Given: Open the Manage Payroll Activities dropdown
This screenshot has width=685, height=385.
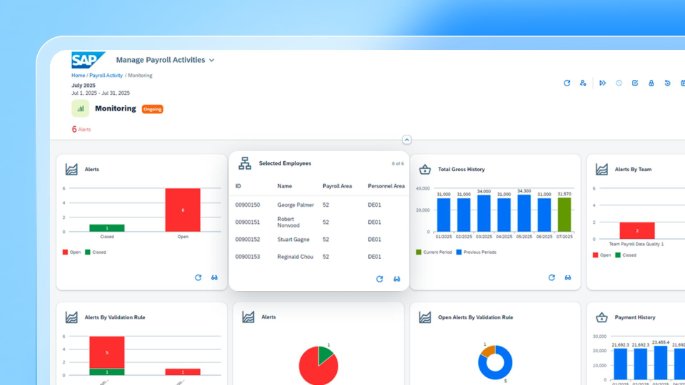Looking at the screenshot, I should pos(165,60).
